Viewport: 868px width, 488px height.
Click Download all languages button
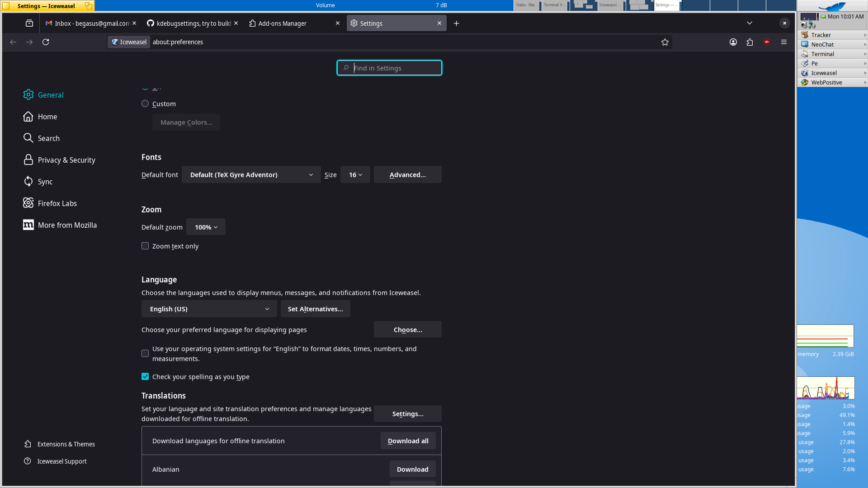point(408,441)
